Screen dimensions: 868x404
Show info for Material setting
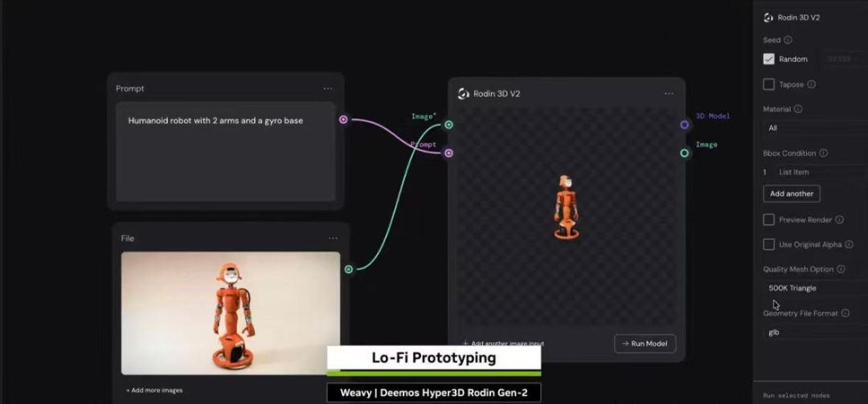click(x=798, y=109)
